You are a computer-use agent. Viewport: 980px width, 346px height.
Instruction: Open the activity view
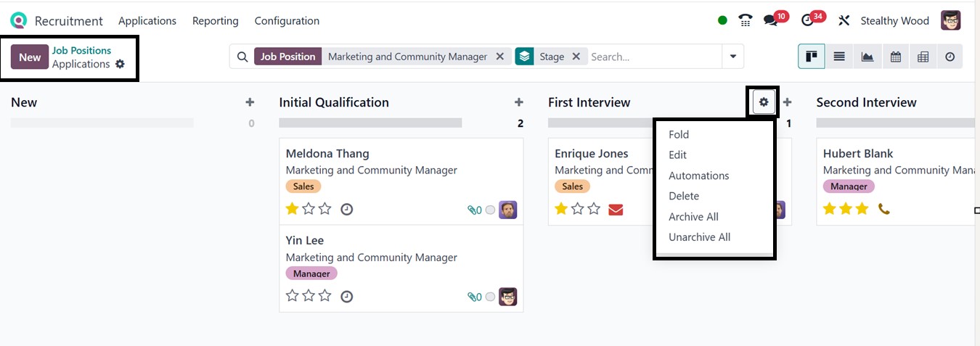[x=950, y=57]
